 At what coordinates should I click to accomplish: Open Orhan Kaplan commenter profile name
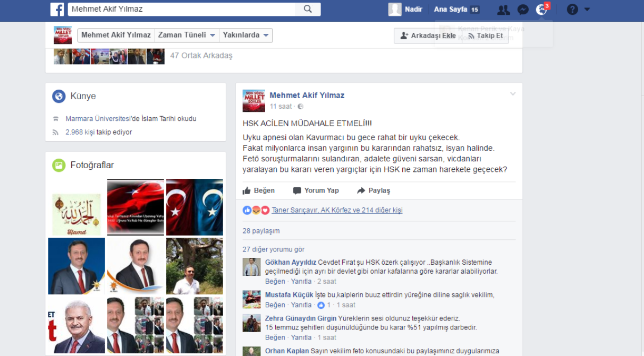point(287,351)
